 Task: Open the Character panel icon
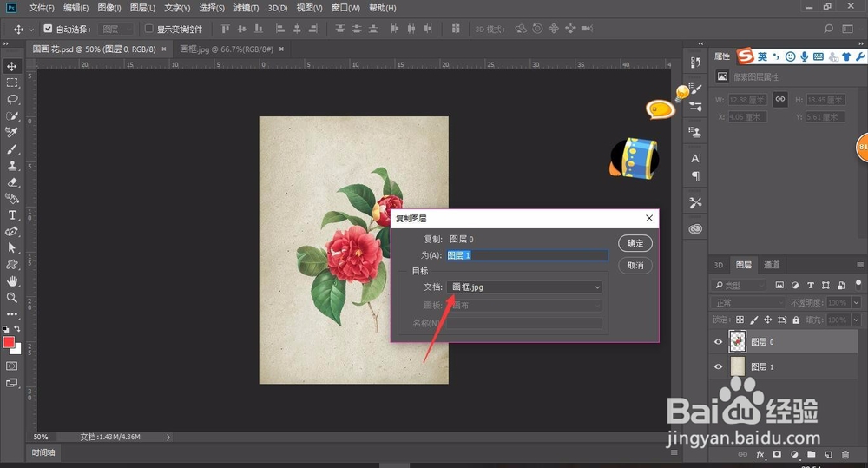tap(696, 158)
